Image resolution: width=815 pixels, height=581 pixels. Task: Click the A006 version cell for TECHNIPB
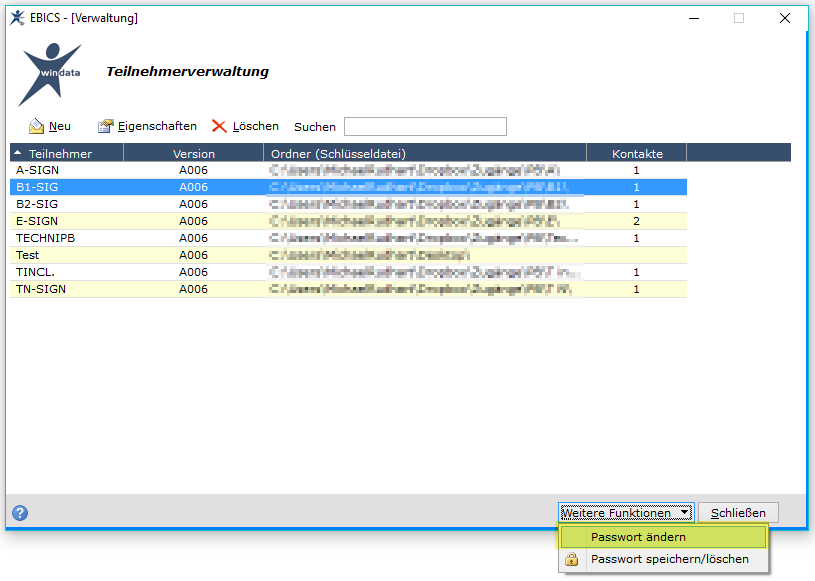point(193,238)
